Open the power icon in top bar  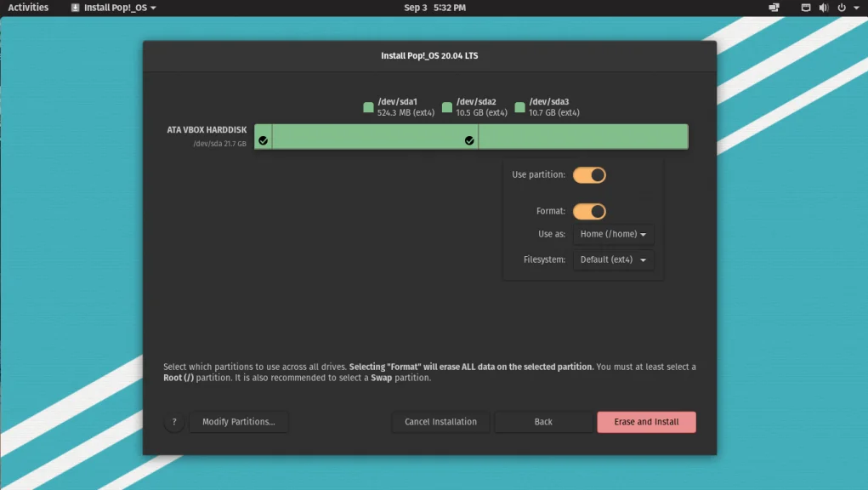842,8
